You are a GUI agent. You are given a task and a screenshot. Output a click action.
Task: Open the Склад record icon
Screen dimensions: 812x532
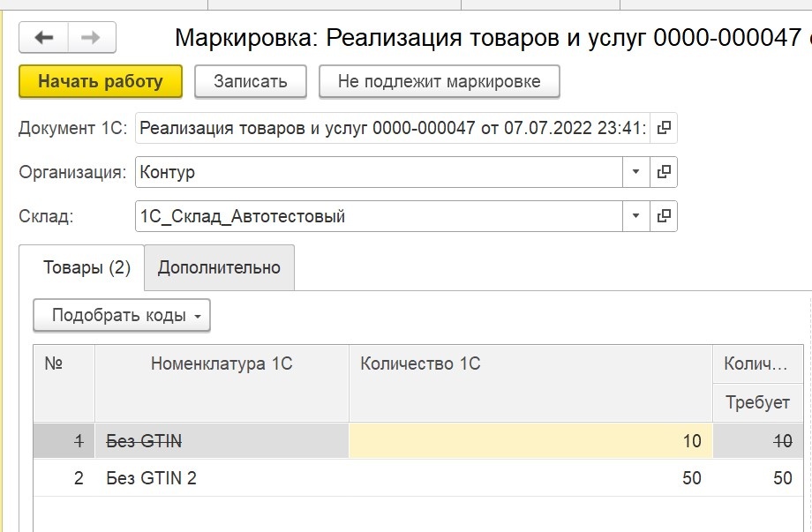[664, 216]
